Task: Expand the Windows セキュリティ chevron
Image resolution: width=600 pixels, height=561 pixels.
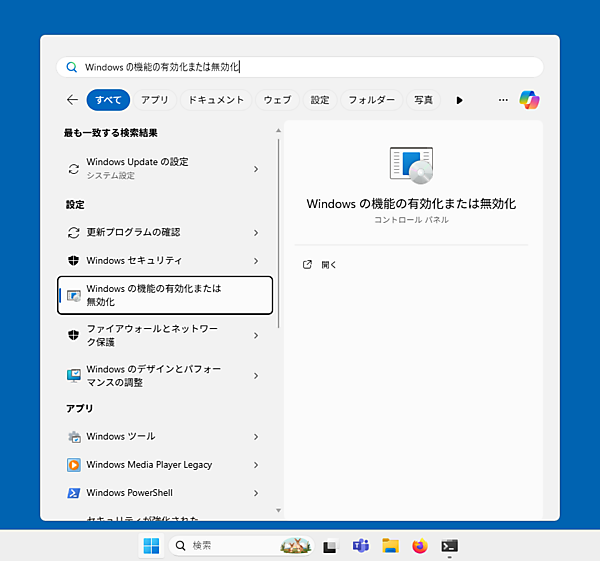Action: pyautogui.click(x=256, y=261)
